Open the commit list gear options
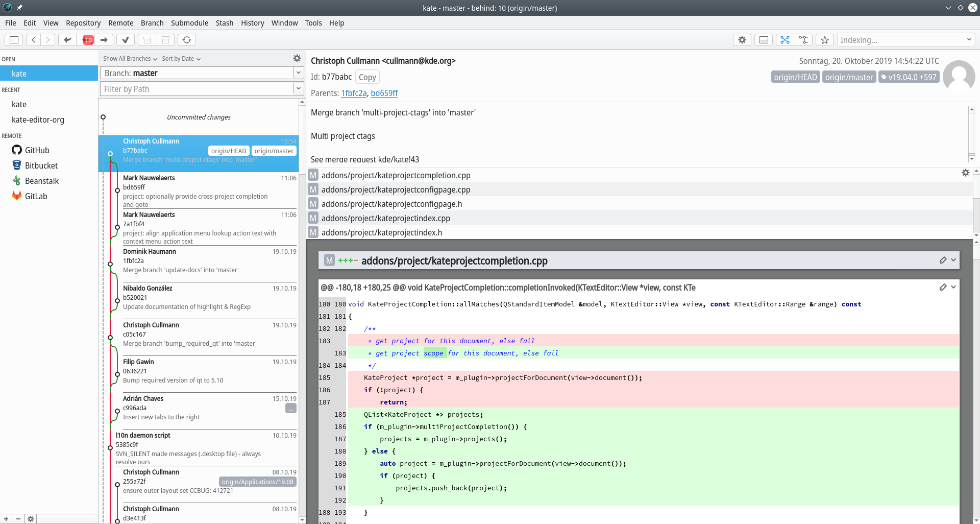The image size is (980, 524). coord(297,58)
